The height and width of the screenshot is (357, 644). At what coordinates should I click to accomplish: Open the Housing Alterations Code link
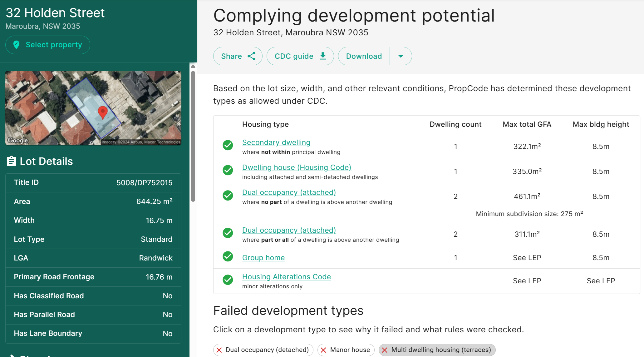(x=286, y=277)
